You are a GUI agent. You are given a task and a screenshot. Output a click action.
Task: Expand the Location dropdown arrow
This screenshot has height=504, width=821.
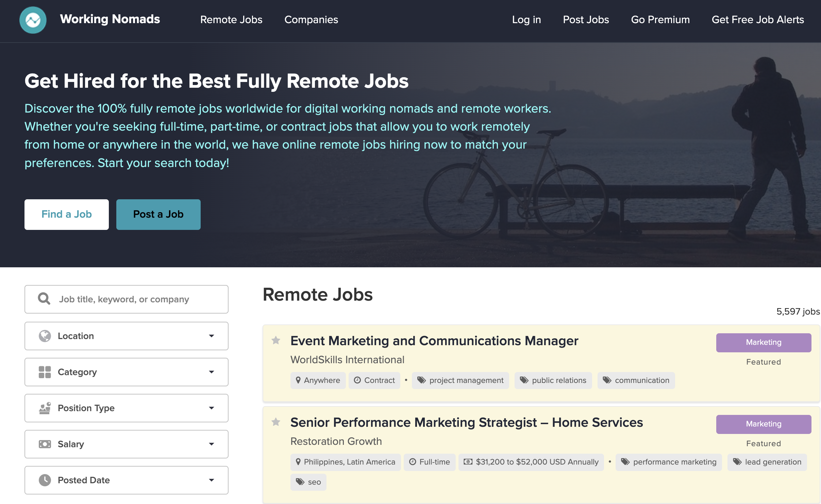tap(211, 336)
